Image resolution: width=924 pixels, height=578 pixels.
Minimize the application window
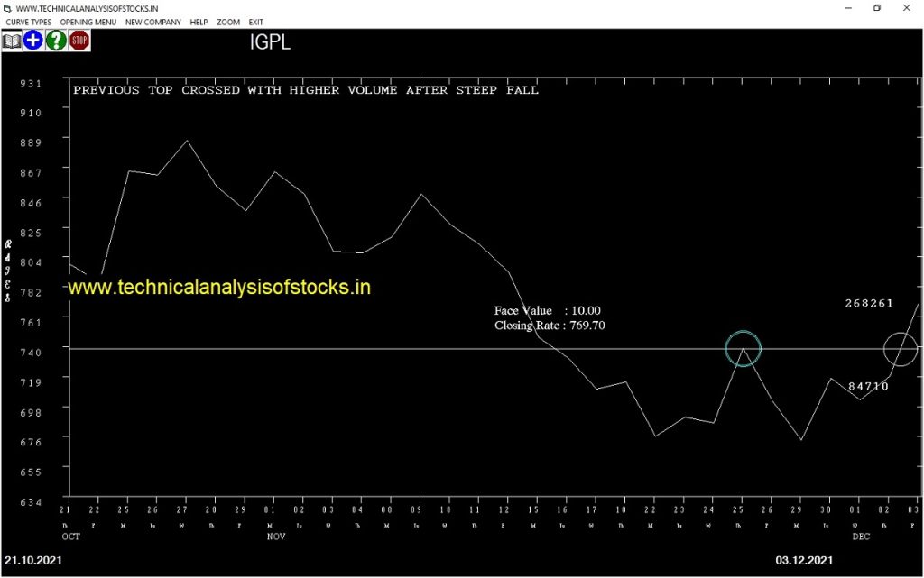847,8
